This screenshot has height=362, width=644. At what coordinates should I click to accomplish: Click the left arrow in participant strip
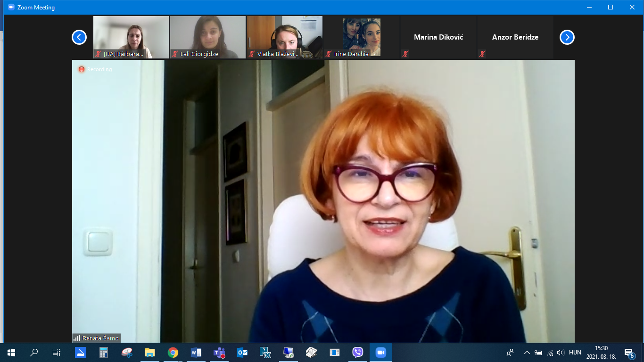pyautogui.click(x=79, y=37)
